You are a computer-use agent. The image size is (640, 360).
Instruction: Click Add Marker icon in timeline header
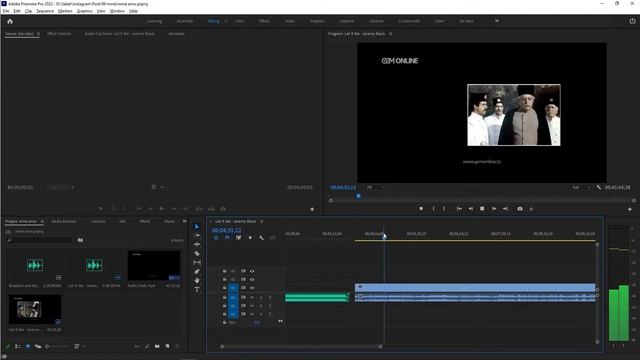click(x=250, y=238)
